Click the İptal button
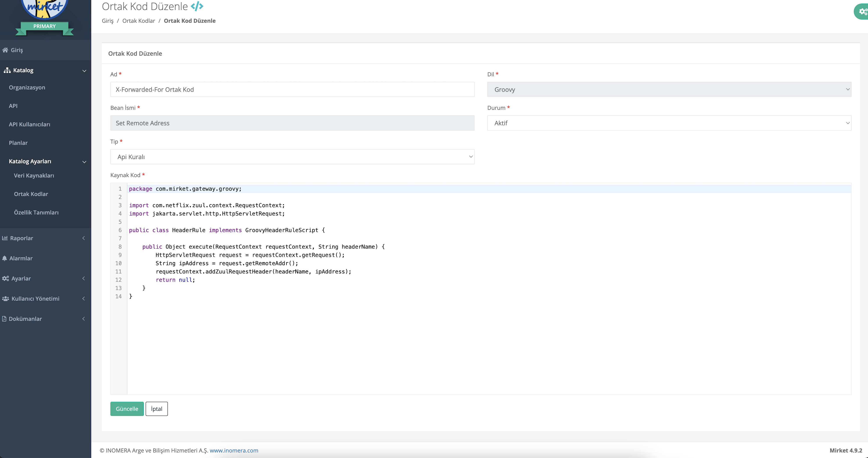Image resolution: width=868 pixels, height=458 pixels. point(157,409)
